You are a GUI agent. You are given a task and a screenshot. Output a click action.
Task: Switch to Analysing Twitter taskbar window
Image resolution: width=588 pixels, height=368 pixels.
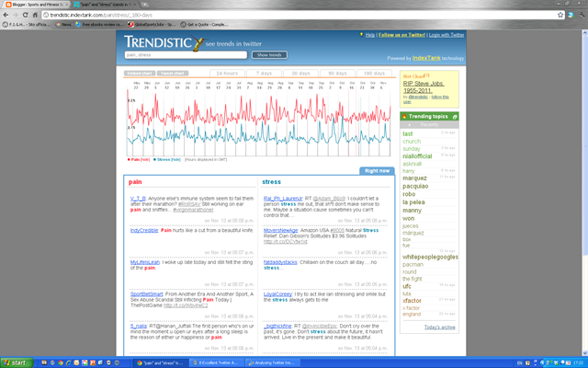coord(272,362)
